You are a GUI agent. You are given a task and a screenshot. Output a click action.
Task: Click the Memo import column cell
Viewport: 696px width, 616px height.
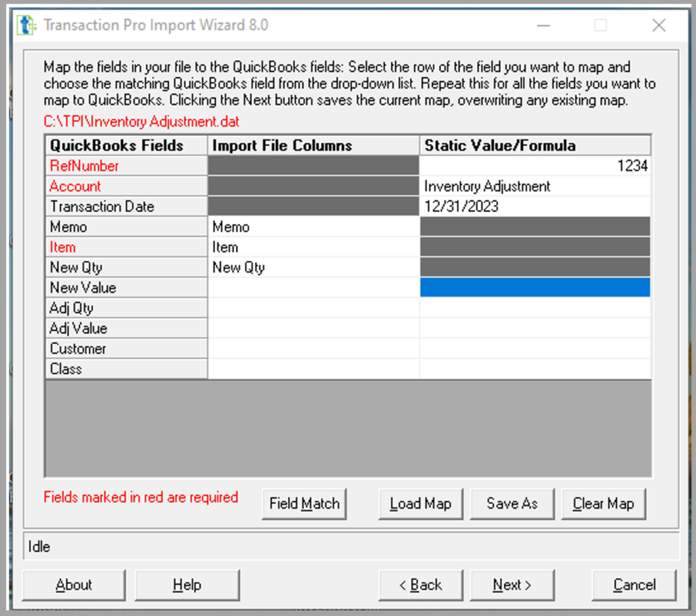pyautogui.click(x=313, y=227)
